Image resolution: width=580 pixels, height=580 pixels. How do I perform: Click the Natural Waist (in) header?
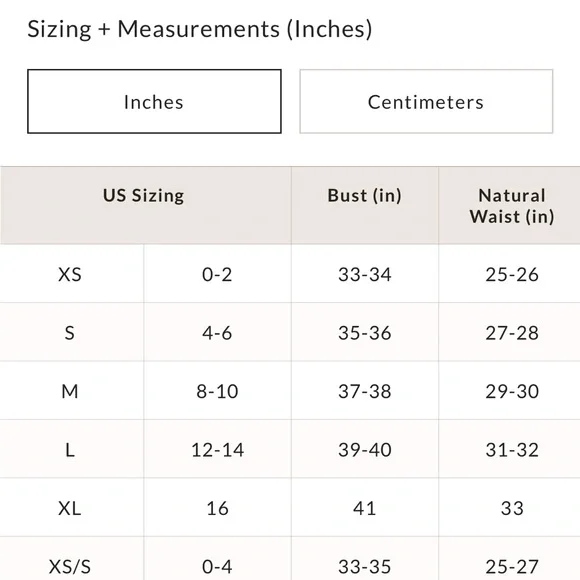pyautogui.click(x=512, y=205)
